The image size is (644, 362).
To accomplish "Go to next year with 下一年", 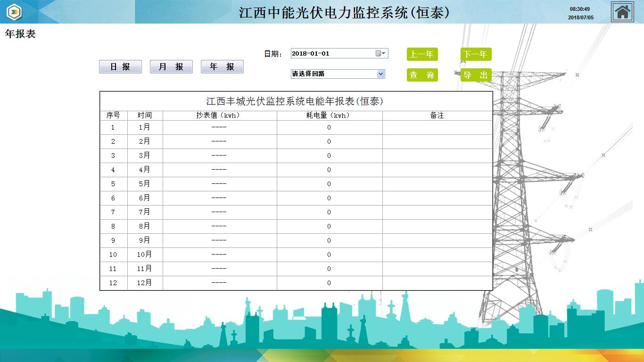I will click(x=476, y=54).
